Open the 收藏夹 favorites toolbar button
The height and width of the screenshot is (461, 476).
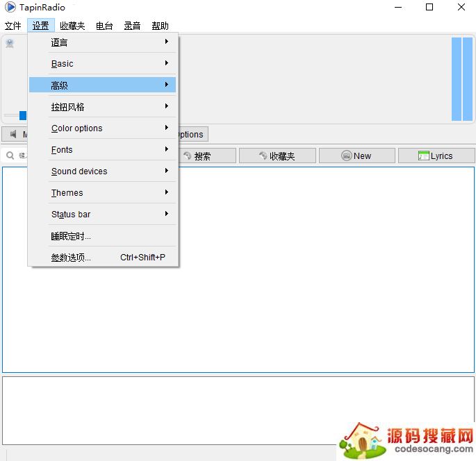(277, 156)
